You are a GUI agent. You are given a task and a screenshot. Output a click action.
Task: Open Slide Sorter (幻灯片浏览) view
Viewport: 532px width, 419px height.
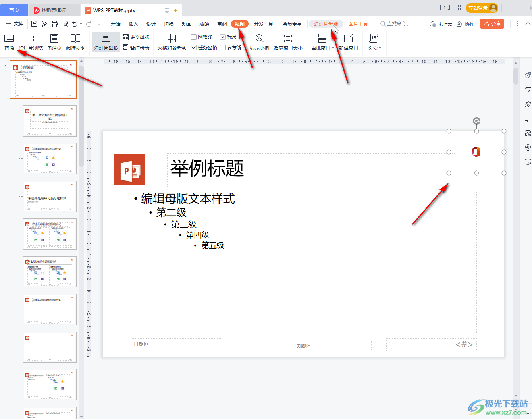(31, 42)
